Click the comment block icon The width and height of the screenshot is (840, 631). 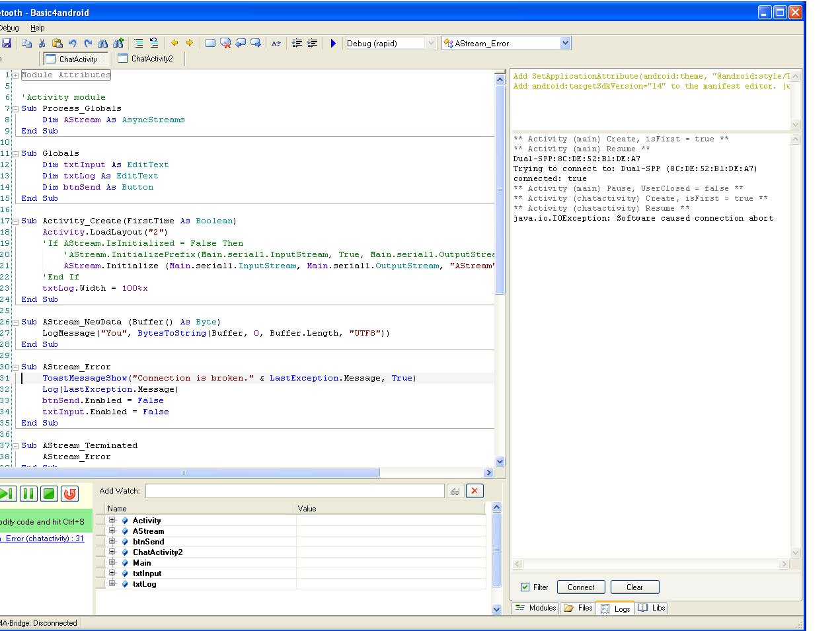click(x=297, y=43)
